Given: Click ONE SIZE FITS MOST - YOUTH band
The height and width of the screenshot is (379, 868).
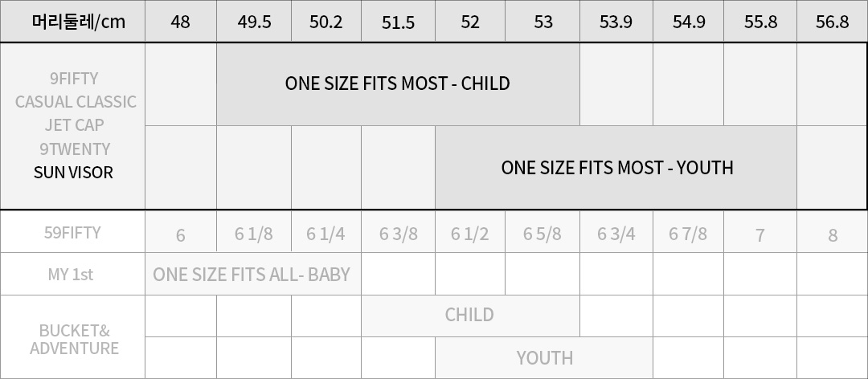Looking at the screenshot, I should tap(616, 167).
